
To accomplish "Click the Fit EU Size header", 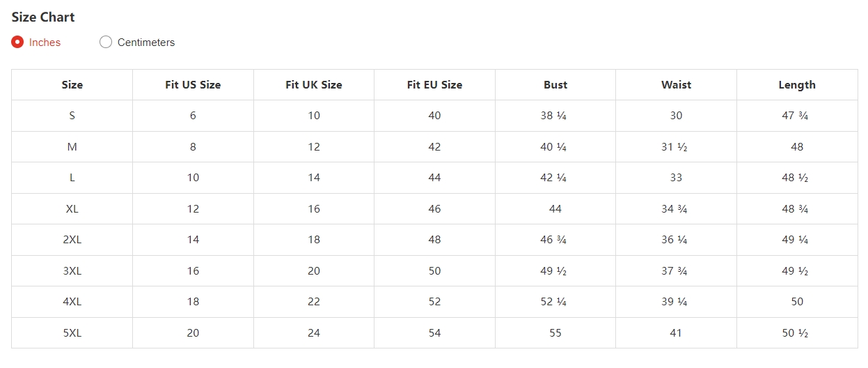I will coord(434,85).
